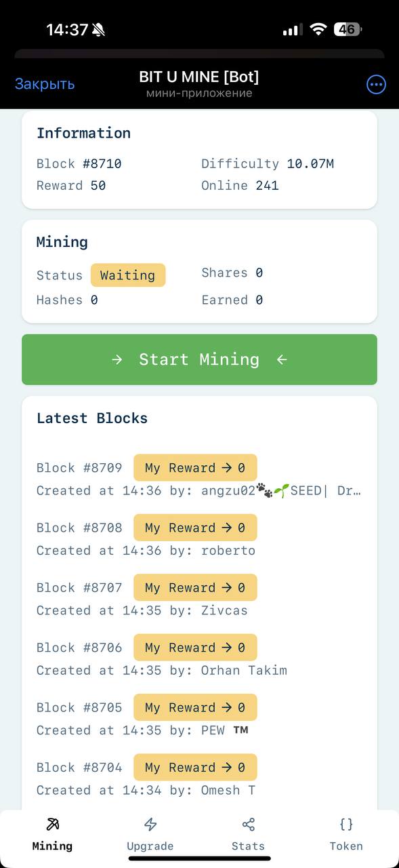Tap the silent bell icon beside time
399x868 pixels.
[100, 30]
